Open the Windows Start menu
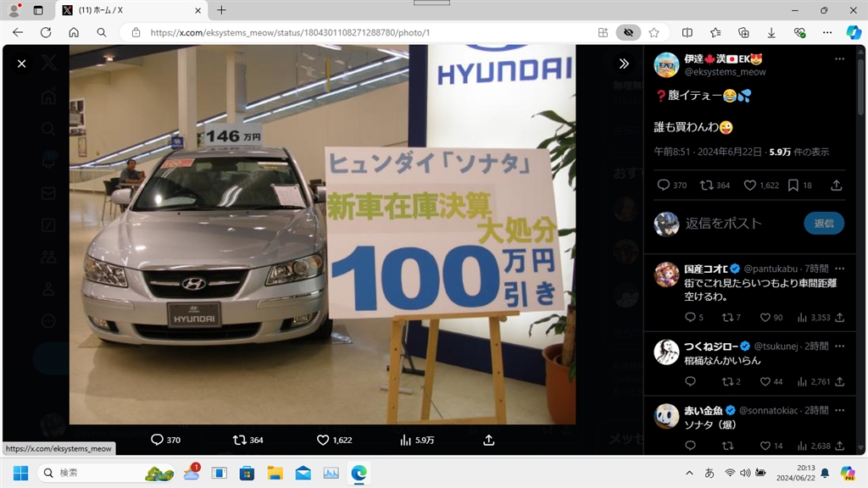Screen dimensions: 868x488 [x=20, y=473]
